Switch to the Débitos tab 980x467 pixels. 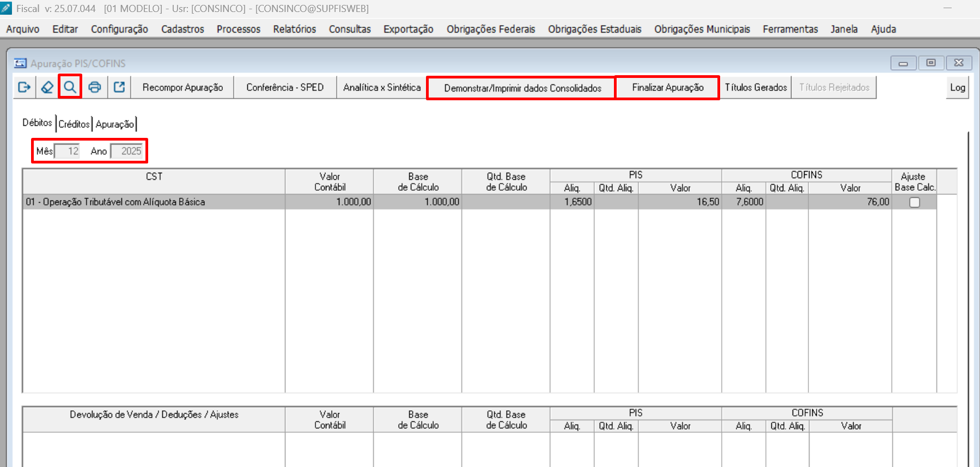[x=37, y=123]
